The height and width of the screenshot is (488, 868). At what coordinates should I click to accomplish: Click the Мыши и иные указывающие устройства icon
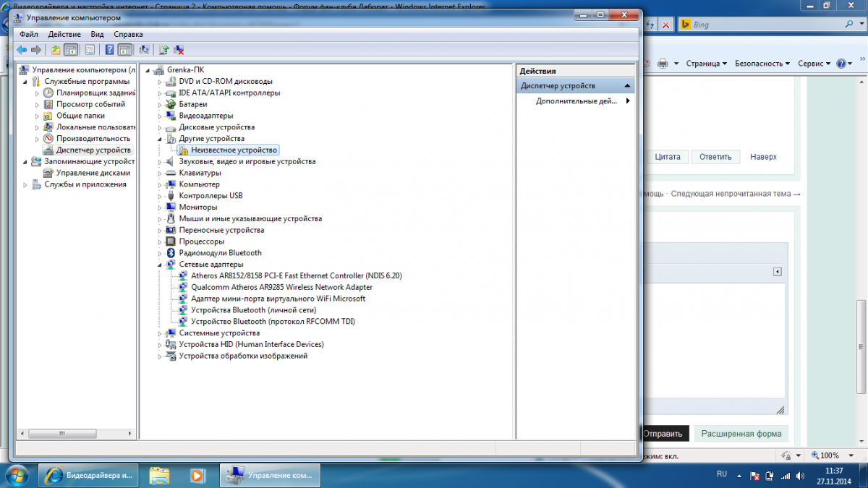171,218
